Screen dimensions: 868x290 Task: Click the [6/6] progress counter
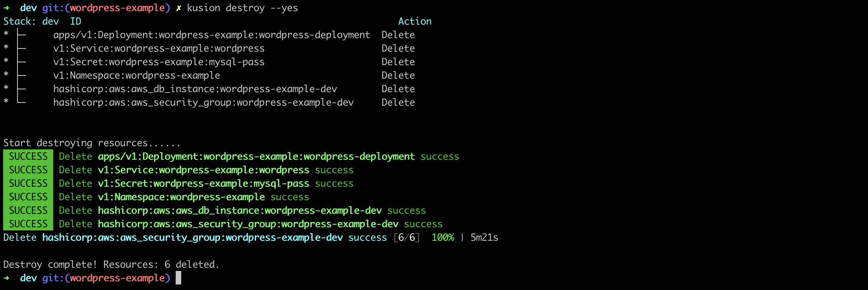[407, 238]
